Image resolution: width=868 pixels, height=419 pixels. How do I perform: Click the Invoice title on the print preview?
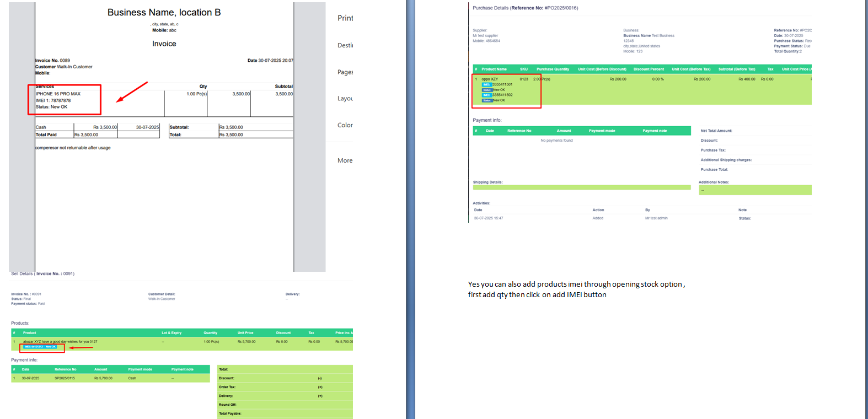(x=164, y=44)
